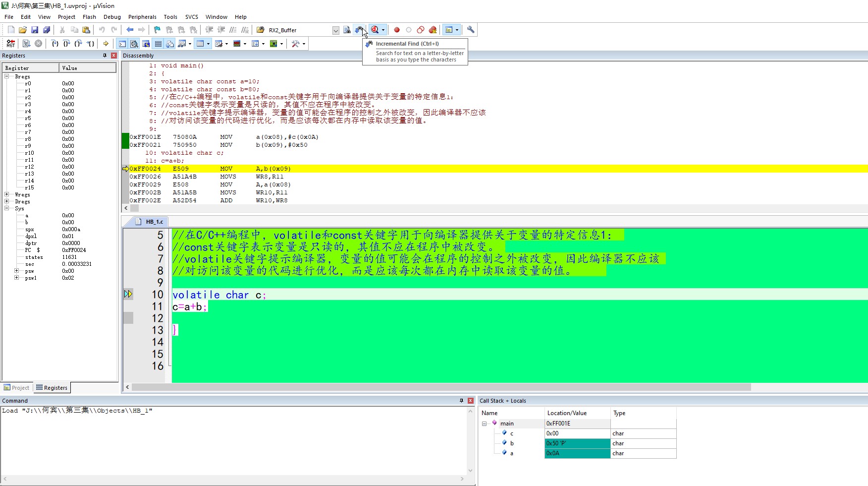Click the Toggle Bookmark flag icon
Viewport: 868px width, 486px height.
(x=157, y=30)
